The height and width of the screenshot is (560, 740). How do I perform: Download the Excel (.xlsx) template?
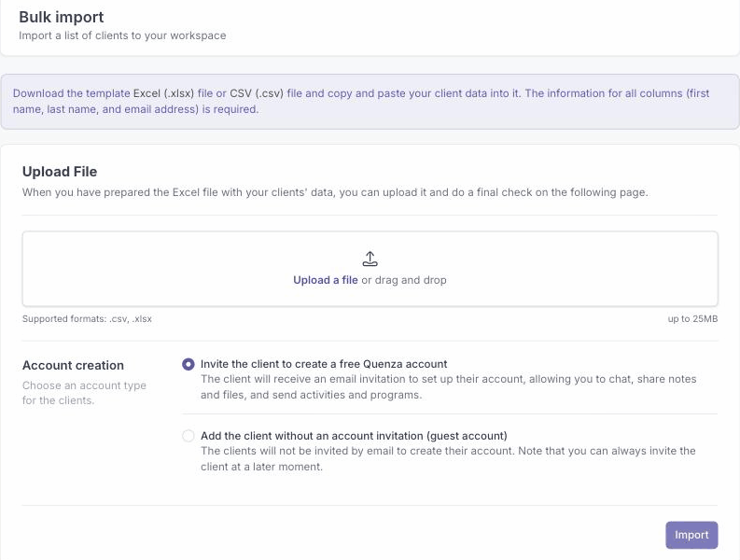pos(163,93)
